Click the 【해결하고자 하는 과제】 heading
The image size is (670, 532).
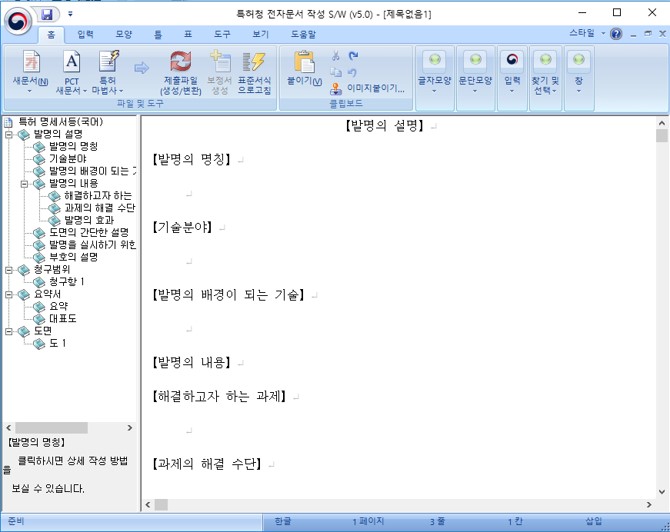pyautogui.click(x=220, y=397)
